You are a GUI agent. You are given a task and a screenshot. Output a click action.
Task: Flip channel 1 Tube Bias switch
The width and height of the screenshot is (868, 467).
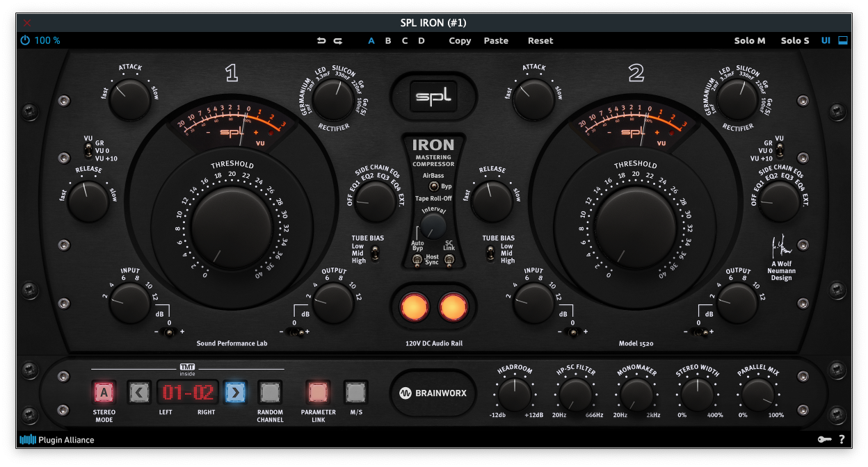point(374,253)
